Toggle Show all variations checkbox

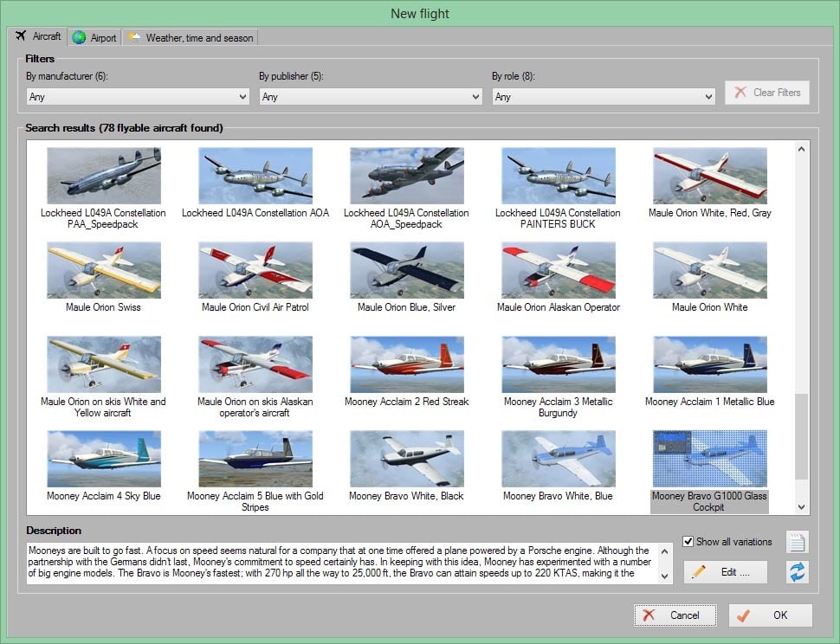[x=688, y=541]
